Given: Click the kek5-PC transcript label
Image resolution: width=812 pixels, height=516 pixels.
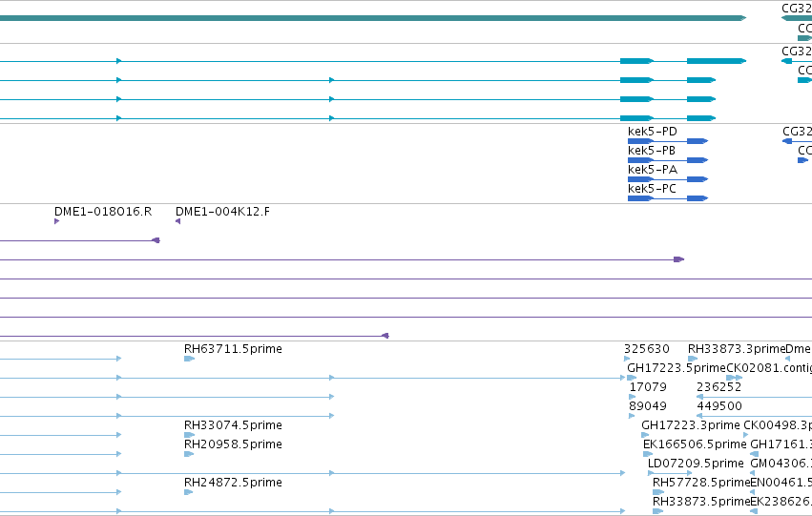Looking at the screenshot, I should point(652,189).
